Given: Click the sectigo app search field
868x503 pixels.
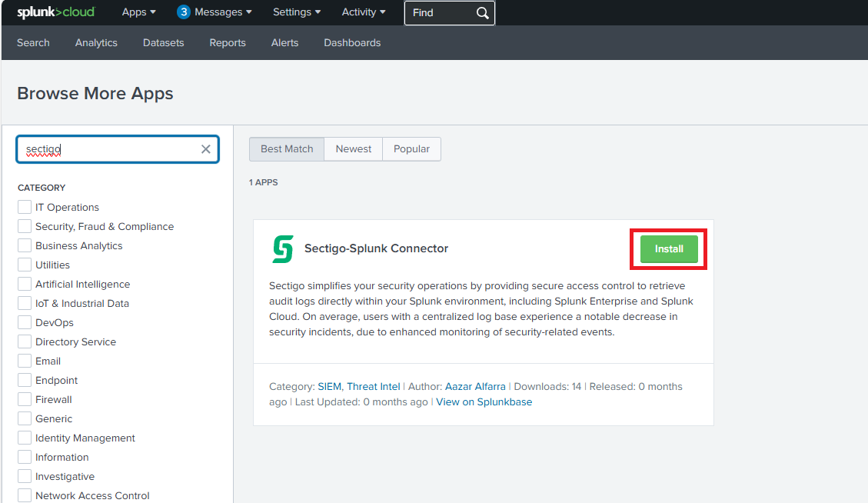Looking at the screenshot, I should click(x=111, y=149).
